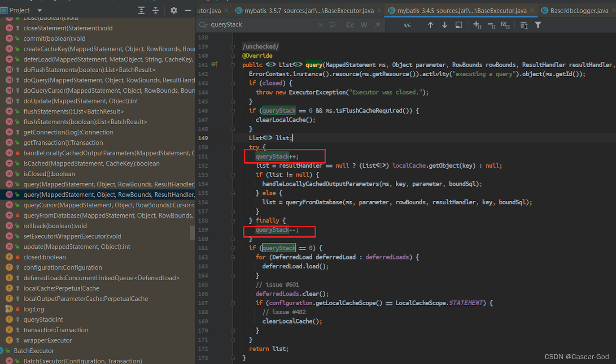Viewport: 616px width, 364px height.
Task: Close the BaseJdbcLogger.java tab
Action: (x=614, y=10)
